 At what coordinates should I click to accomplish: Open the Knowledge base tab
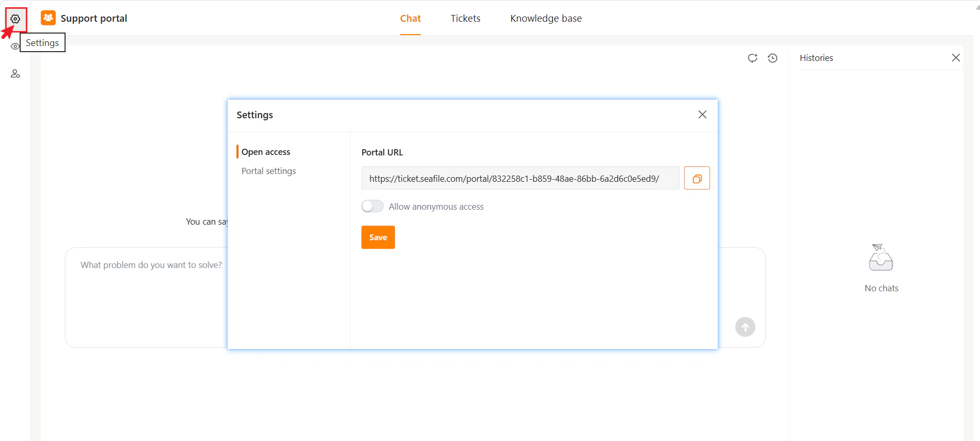[x=546, y=19]
